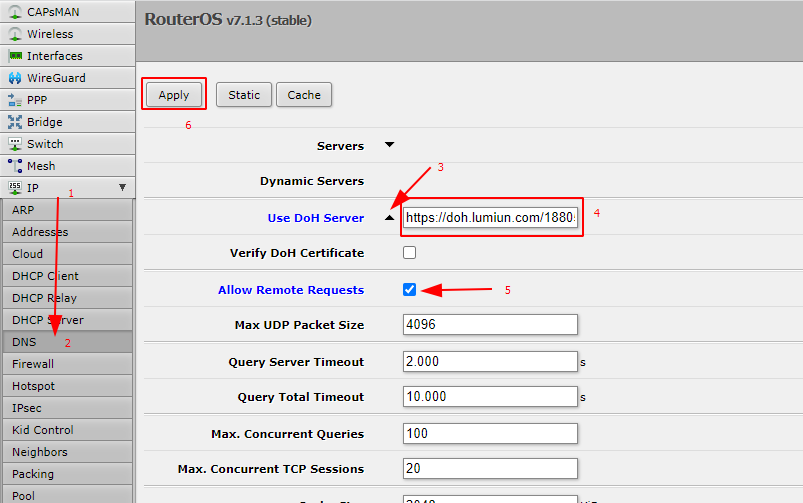Screen dimensions: 803x503
Task: Select Addresses under IP
Action: tap(68, 232)
